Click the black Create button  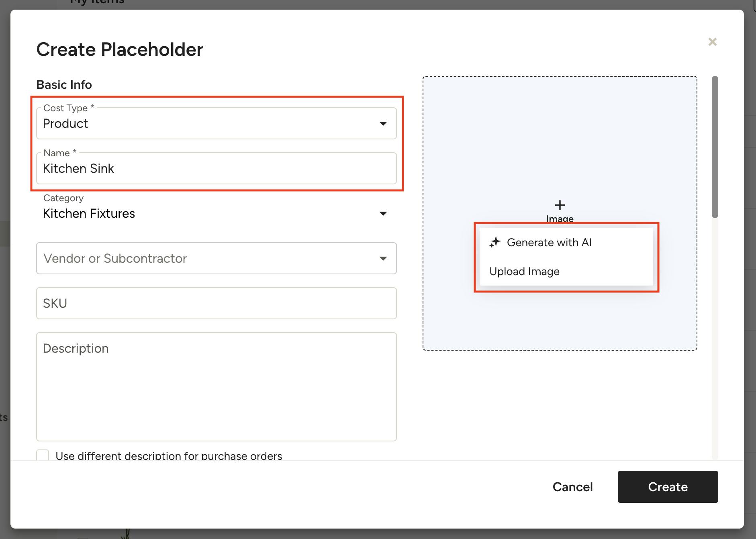[x=668, y=487]
